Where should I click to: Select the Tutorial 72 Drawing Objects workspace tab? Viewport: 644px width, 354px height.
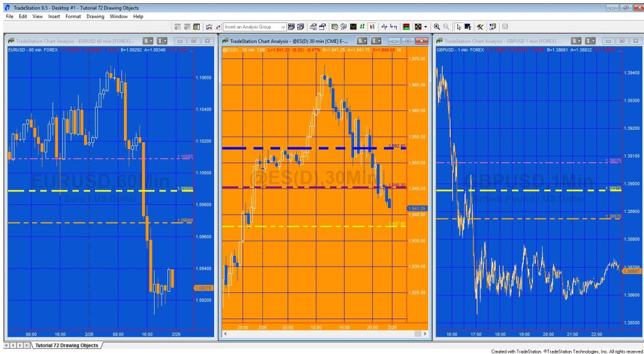[x=67, y=345]
